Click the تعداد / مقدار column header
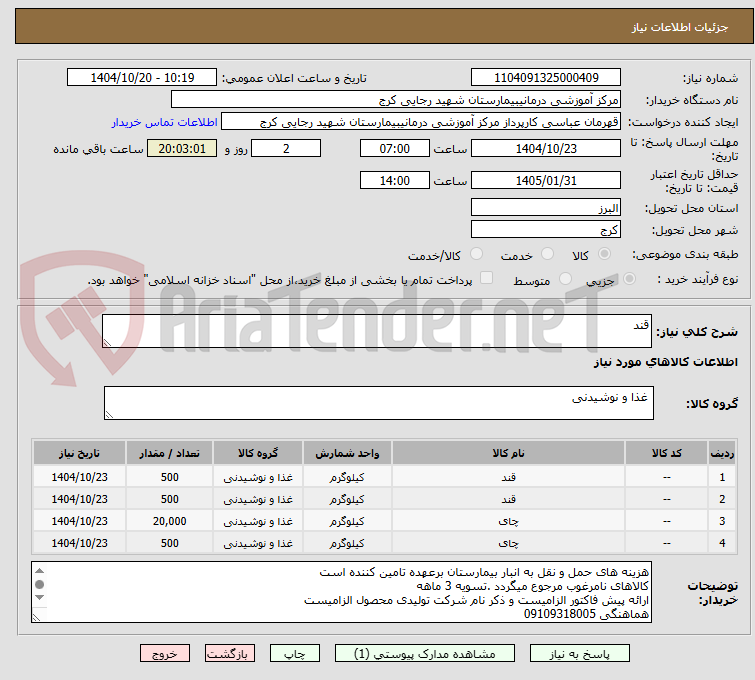The height and width of the screenshot is (680, 755). [169, 453]
